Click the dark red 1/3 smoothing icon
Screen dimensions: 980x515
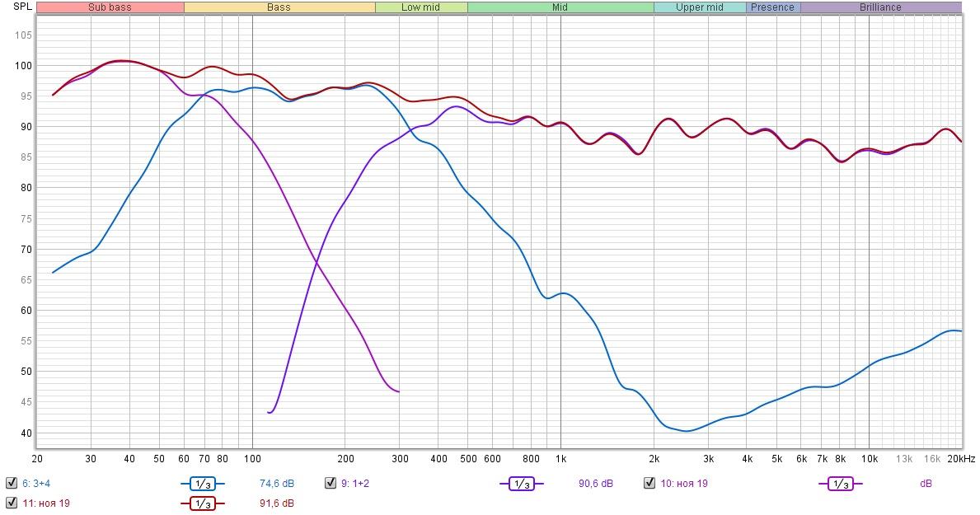pyautogui.click(x=202, y=503)
